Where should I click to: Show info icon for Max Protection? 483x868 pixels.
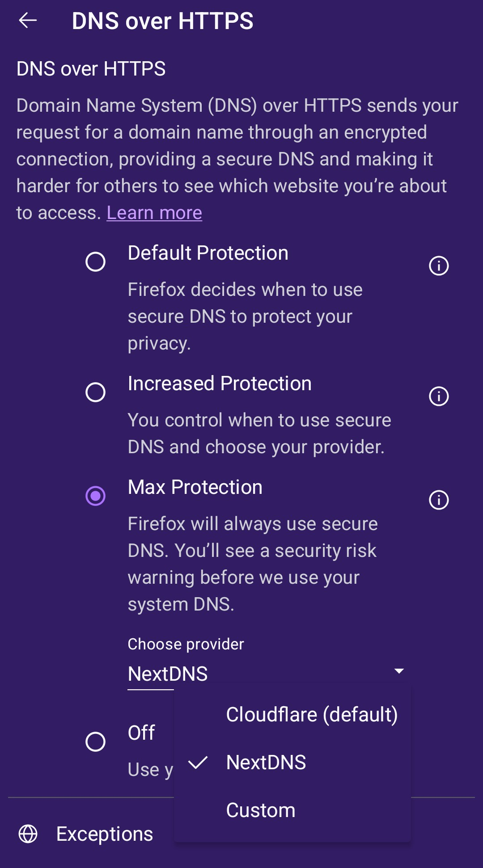tap(439, 500)
